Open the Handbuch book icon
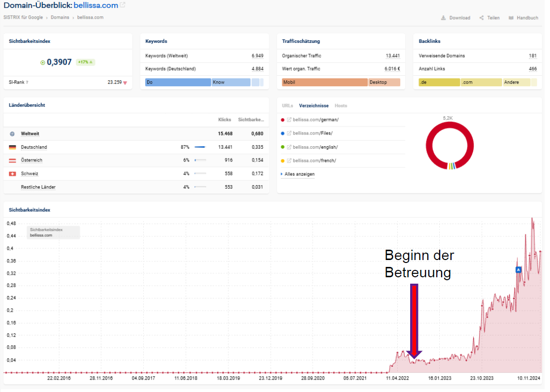550x392 pixels. pos(511,18)
